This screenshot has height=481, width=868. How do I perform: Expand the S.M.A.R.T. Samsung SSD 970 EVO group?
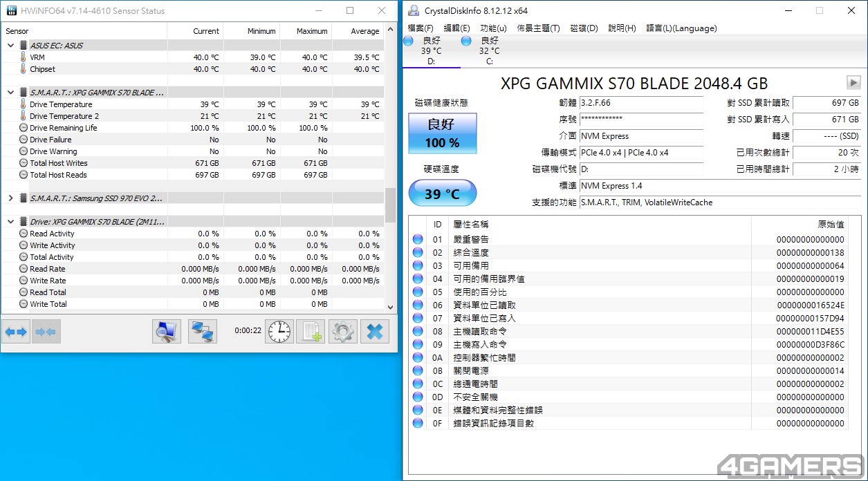pyautogui.click(x=10, y=198)
